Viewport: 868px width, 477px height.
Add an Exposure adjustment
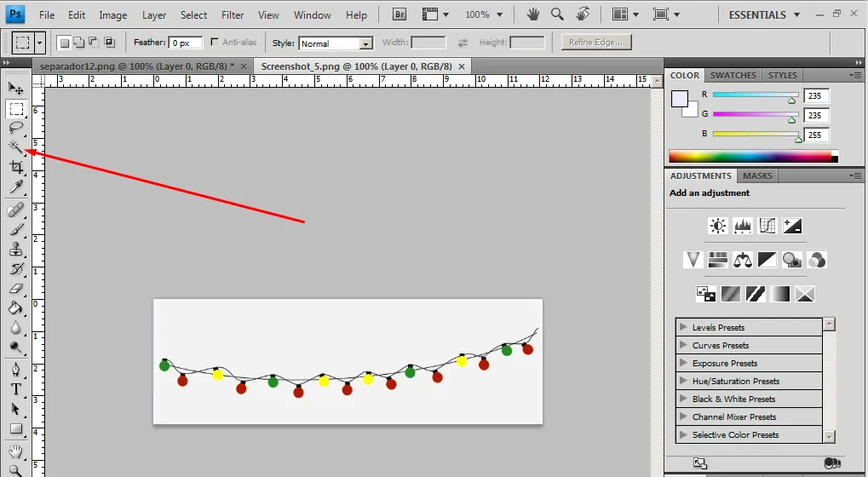point(792,226)
